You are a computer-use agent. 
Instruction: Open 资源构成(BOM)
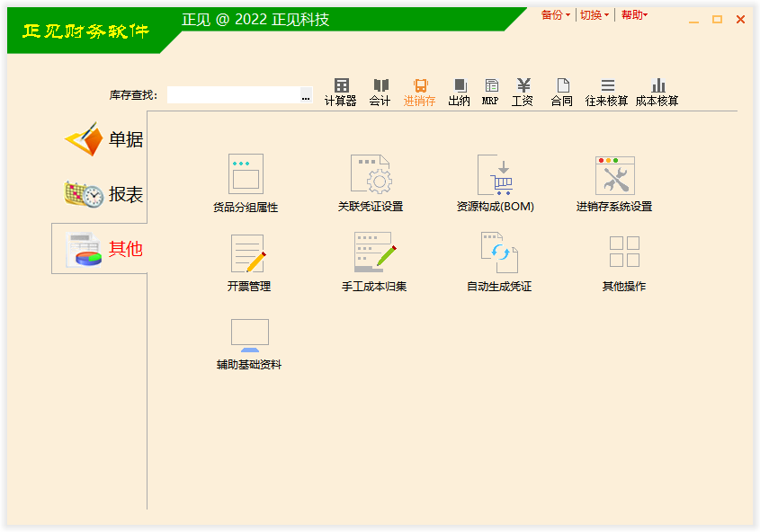(x=496, y=183)
